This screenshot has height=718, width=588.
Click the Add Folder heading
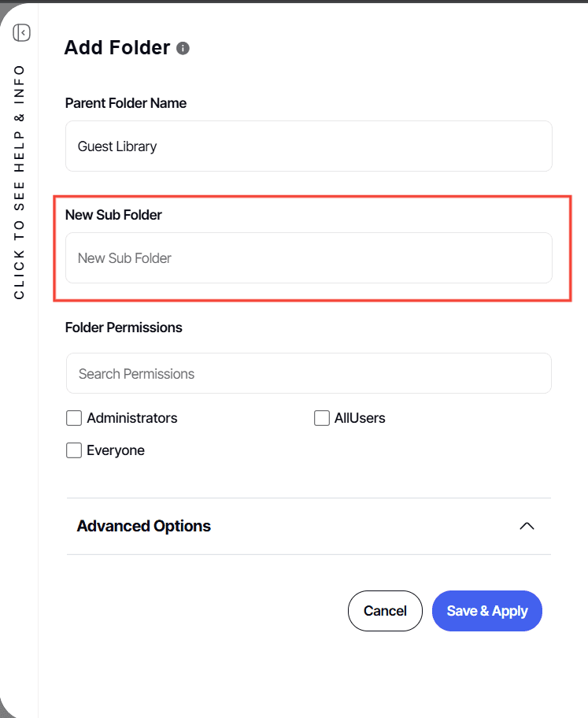coord(117,48)
